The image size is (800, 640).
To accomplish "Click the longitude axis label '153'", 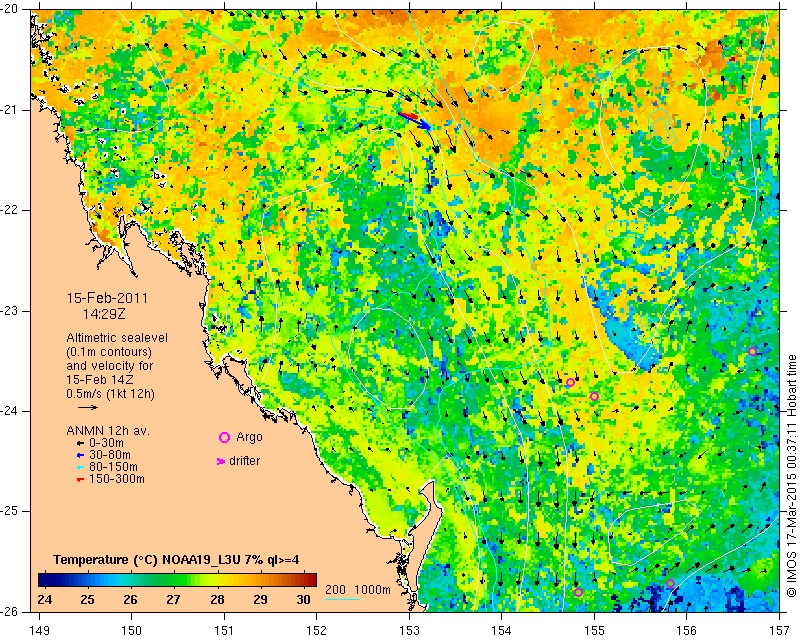I will click(x=409, y=631).
